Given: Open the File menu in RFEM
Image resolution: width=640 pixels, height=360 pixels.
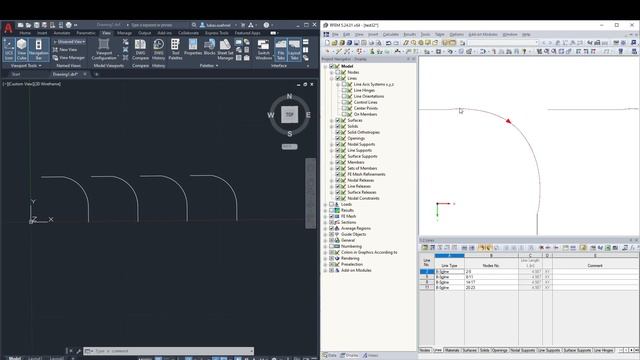Looking at the screenshot, I should point(335,34).
